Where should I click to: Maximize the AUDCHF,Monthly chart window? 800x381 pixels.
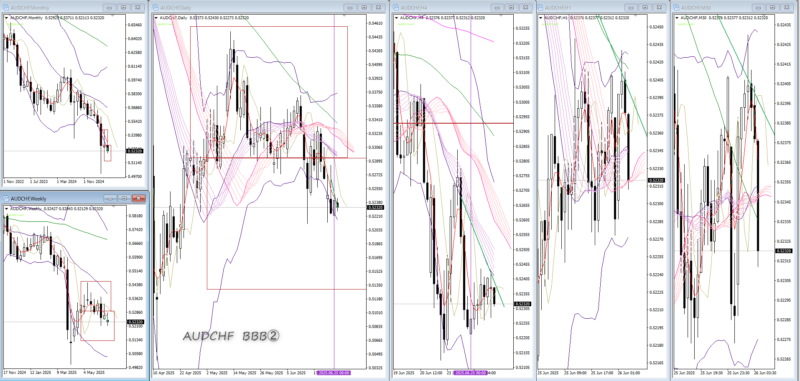click(x=123, y=8)
